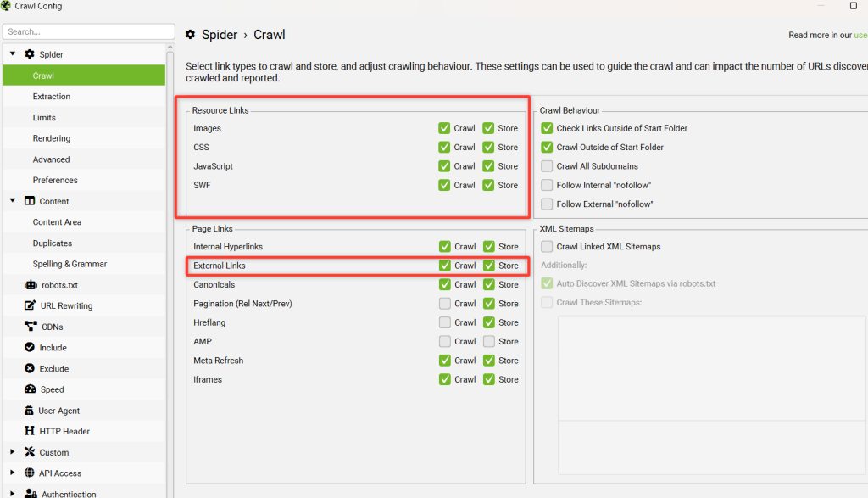This screenshot has width=868, height=498.
Task: Click the Custom tools icon
Action: point(30,452)
